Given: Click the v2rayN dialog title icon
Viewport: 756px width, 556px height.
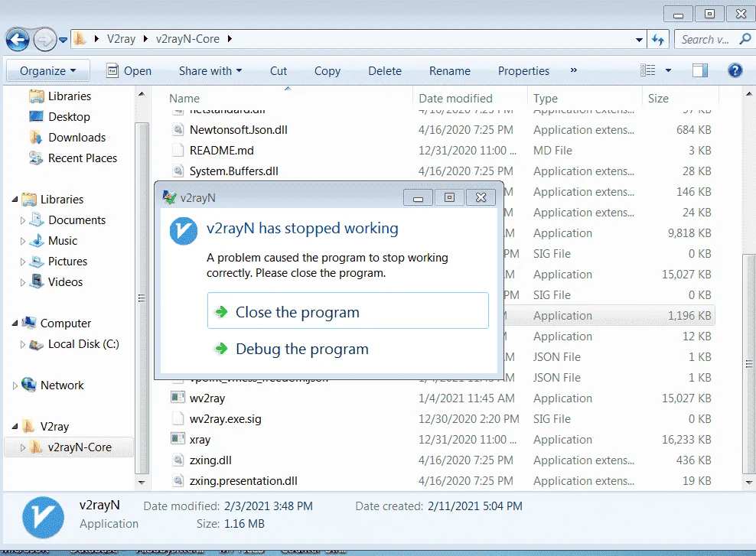Looking at the screenshot, I should pos(169,197).
